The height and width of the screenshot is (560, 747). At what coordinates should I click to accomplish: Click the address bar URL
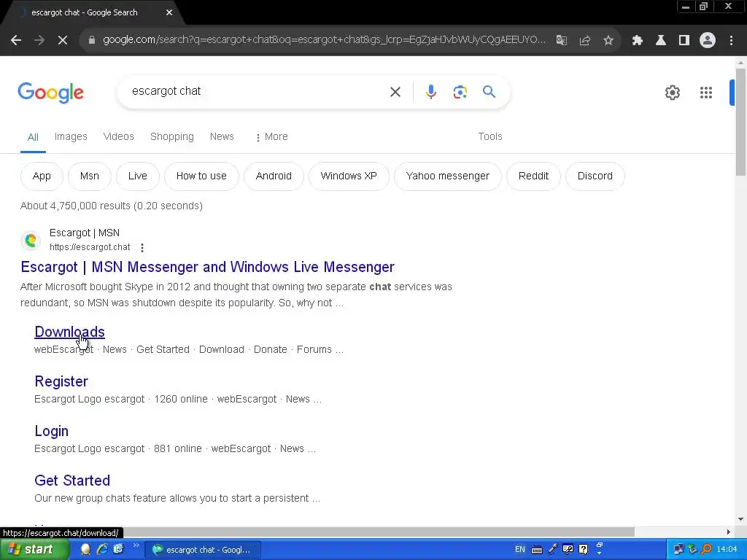coord(324,40)
